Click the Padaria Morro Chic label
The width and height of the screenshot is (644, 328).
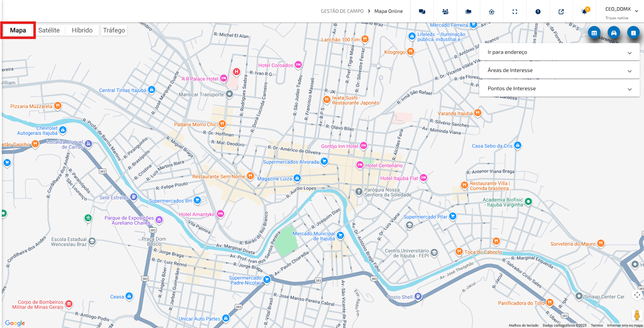click(196, 124)
